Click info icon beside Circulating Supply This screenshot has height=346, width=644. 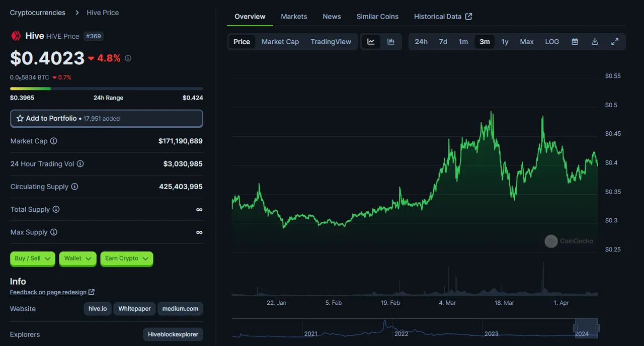click(74, 187)
